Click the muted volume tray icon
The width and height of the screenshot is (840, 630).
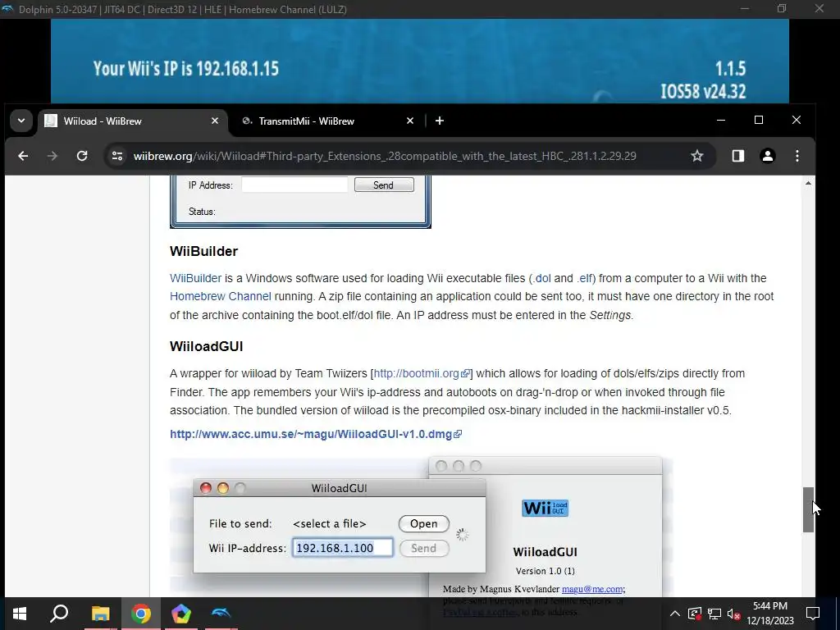[x=734, y=614]
